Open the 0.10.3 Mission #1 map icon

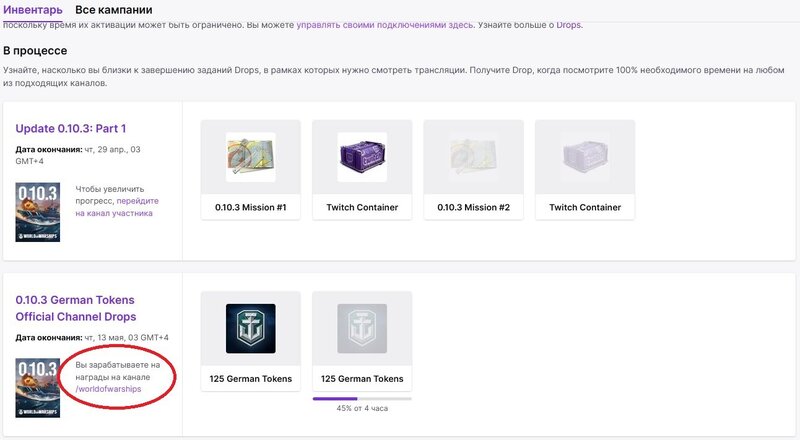pos(251,157)
